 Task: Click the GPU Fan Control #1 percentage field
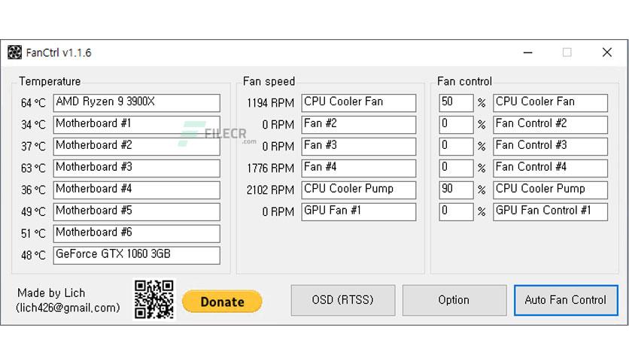point(456,211)
